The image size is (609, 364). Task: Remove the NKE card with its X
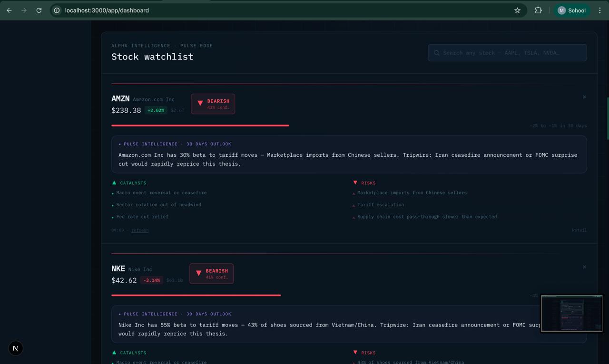[x=584, y=267]
